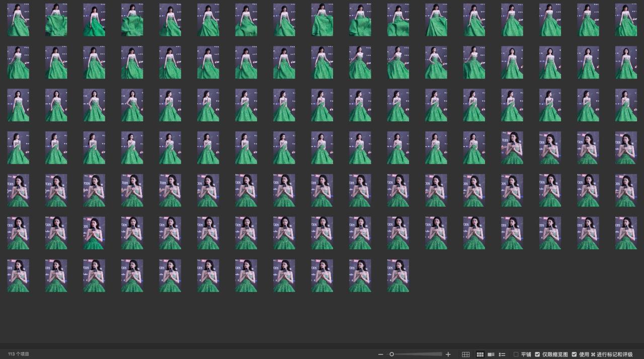Select the first close-up microphone photo in the fourth row
Screen dimensions: 644x359
(512, 148)
